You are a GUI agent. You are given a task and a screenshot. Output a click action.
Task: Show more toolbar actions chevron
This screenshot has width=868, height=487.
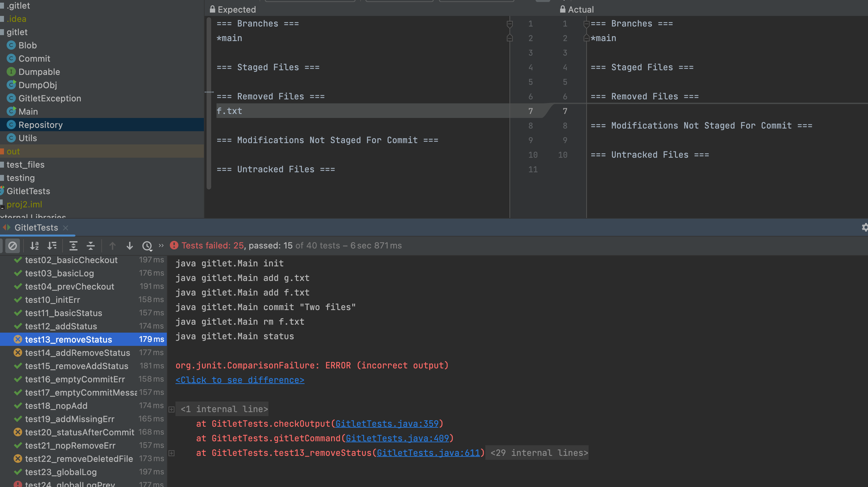click(x=161, y=245)
